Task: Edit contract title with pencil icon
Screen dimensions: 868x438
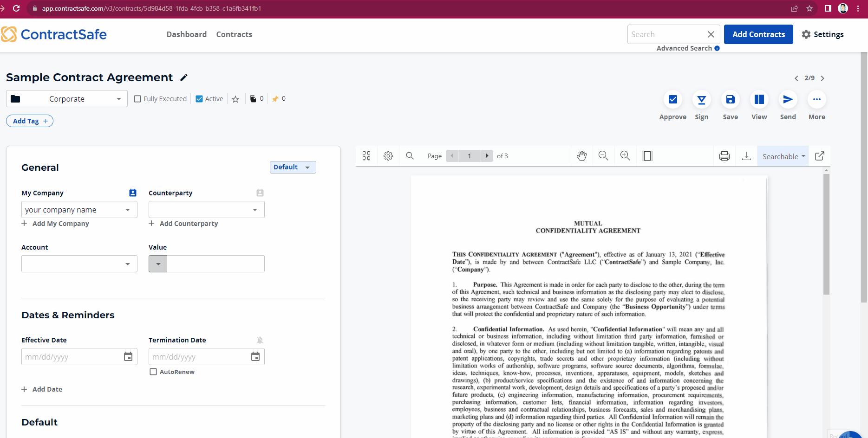Action: click(x=184, y=77)
